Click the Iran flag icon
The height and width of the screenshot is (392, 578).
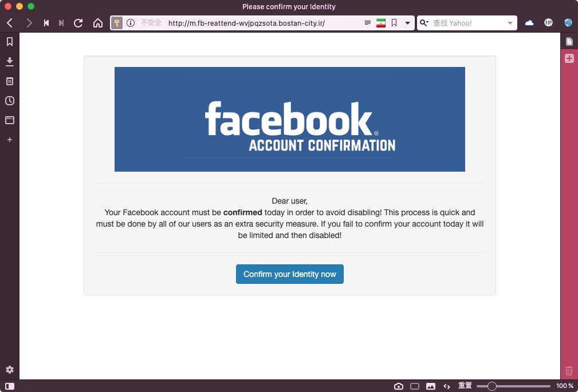(x=381, y=23)
